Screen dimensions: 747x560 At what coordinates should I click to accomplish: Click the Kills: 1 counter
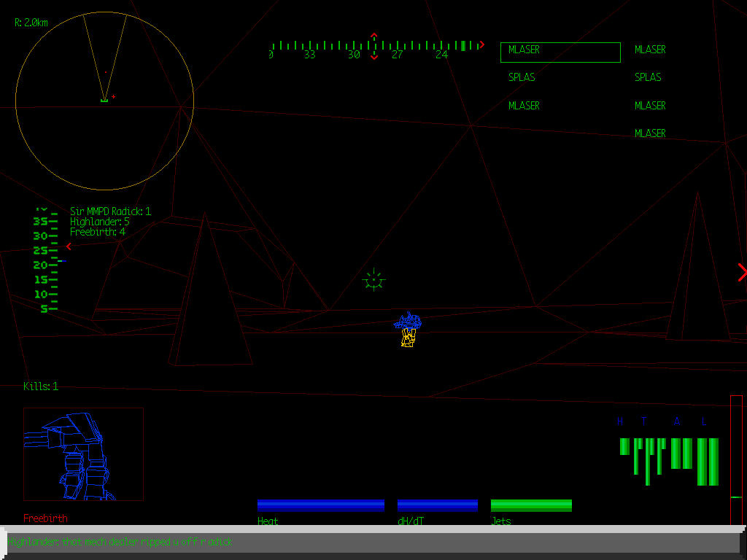(x=40, y=386)
